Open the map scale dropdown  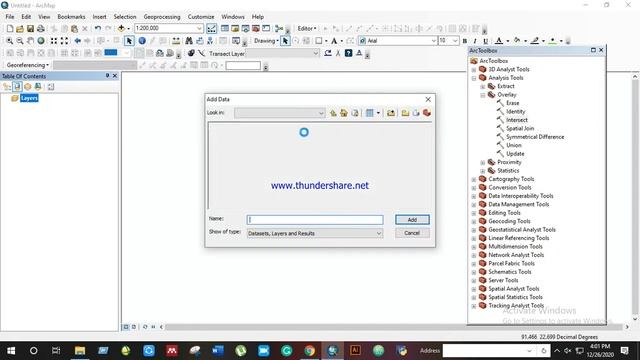click(x=199, y=28)
